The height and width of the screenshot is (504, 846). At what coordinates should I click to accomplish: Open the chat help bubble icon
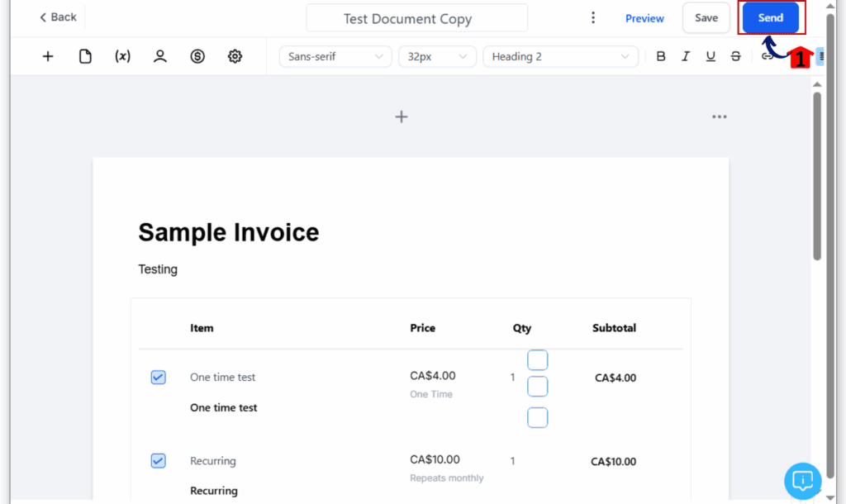coord(803,481)
